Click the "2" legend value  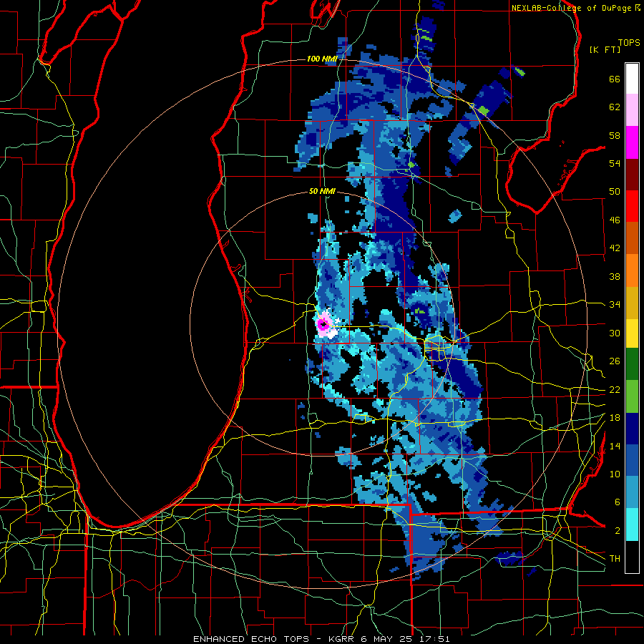coord(617,531)
